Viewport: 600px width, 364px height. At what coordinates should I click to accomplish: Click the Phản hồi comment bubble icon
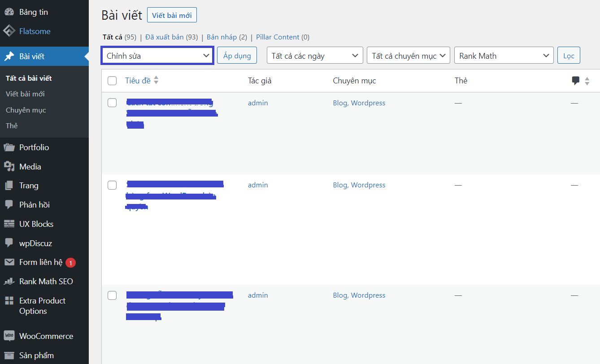pyautogui.click(x=9, y=205)
